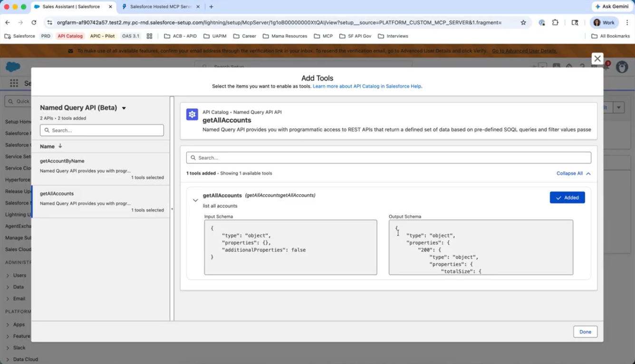Click Collapse All link
This screenshot has width=635, height=364.
(x=573, y=173)
